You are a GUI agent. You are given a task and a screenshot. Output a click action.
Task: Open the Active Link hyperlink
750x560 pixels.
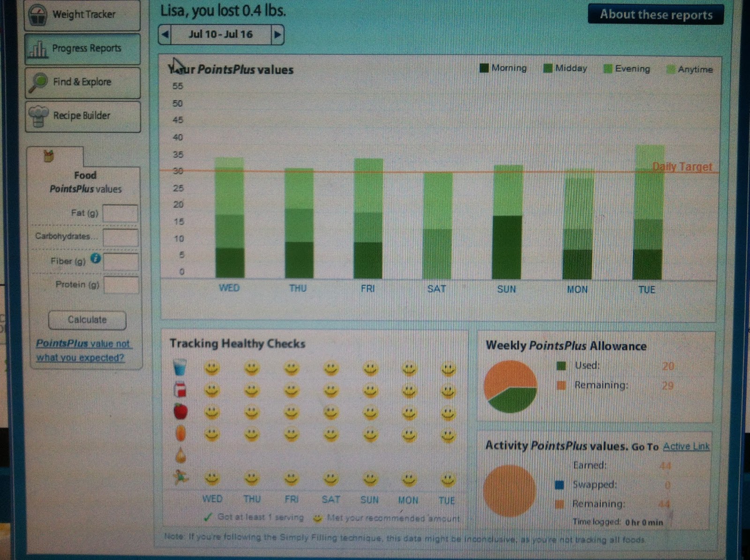tap(686, 446)
